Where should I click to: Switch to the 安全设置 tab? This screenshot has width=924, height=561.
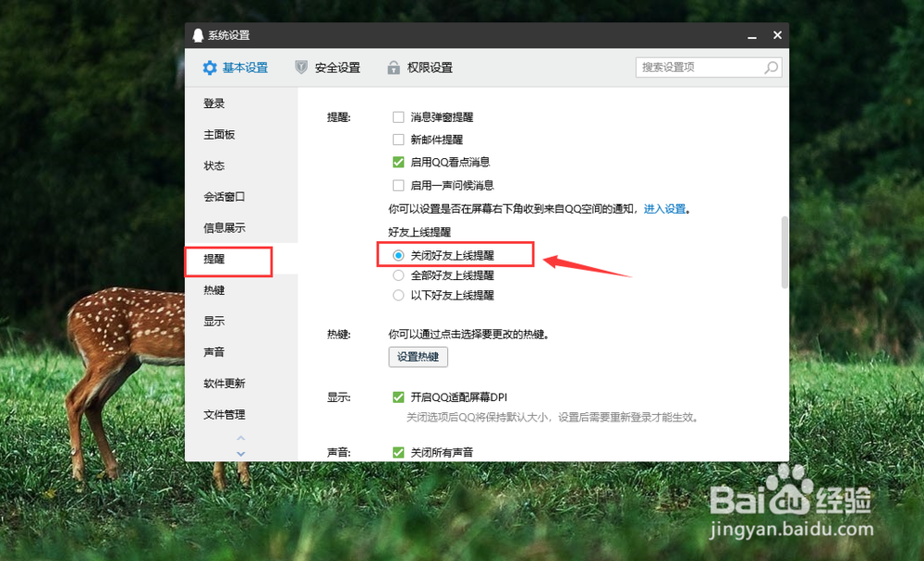[x=328, y=67]
